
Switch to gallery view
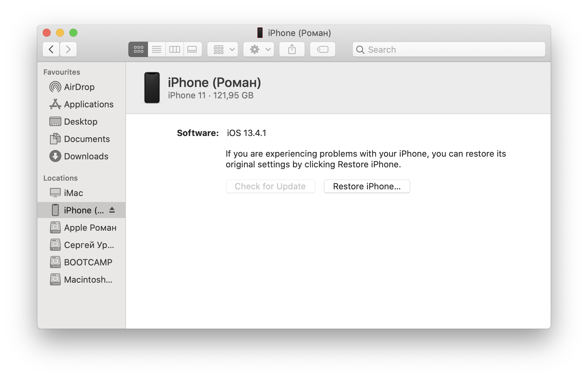(193, 50)
